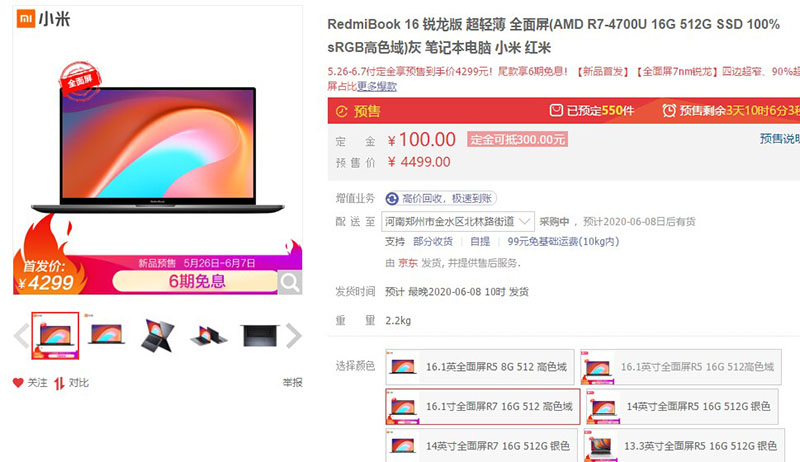Click the 对比 compare arrows icon

[59, 383]
